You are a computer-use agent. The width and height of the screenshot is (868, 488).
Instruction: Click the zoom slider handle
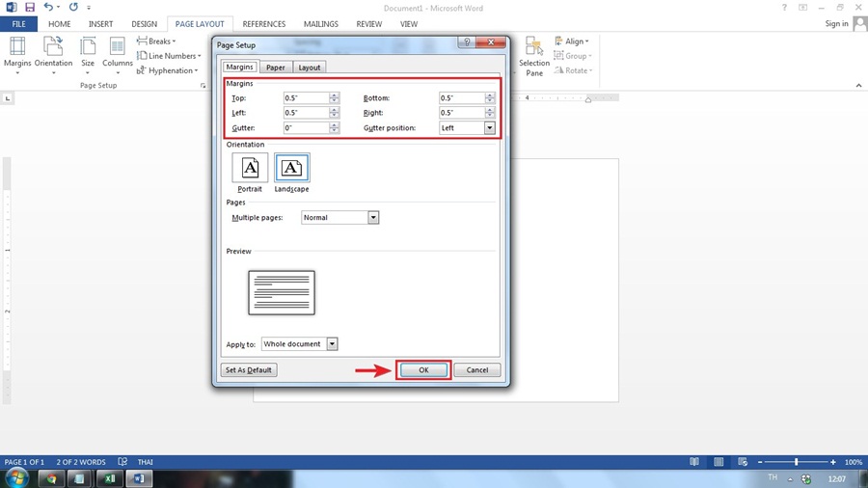click(796, 461)
